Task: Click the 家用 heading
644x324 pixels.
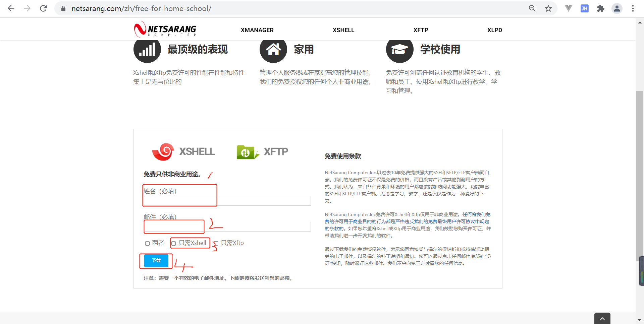Action: (x=304, y=50)
